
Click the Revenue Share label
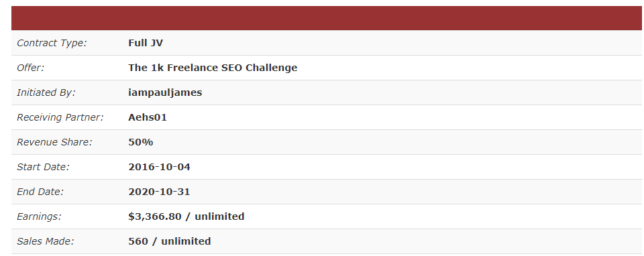[54, 142]
